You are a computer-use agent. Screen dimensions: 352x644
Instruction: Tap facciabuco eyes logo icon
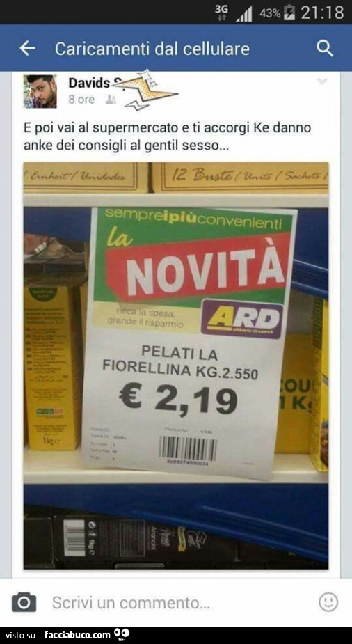click(122, 634)
